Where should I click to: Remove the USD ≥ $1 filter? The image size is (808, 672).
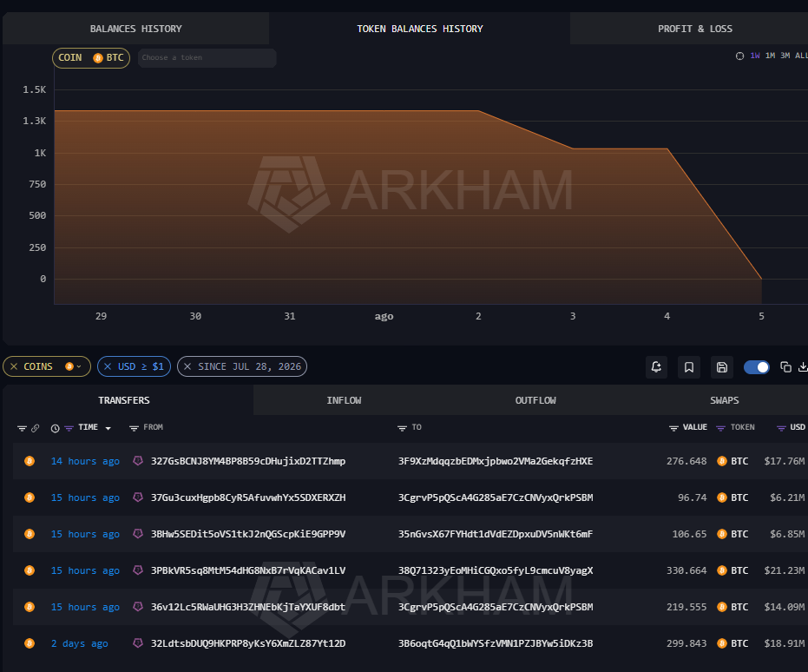click(108, 366)
